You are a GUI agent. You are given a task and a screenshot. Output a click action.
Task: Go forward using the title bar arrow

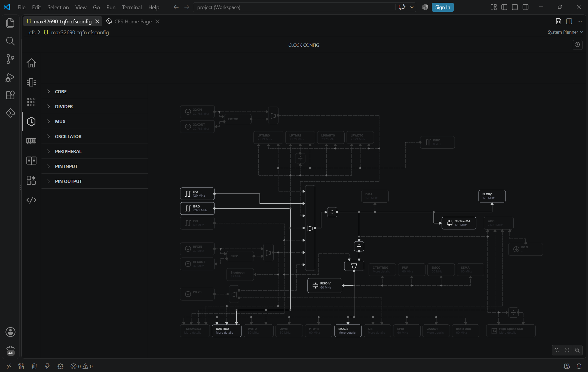click(187, 7)
